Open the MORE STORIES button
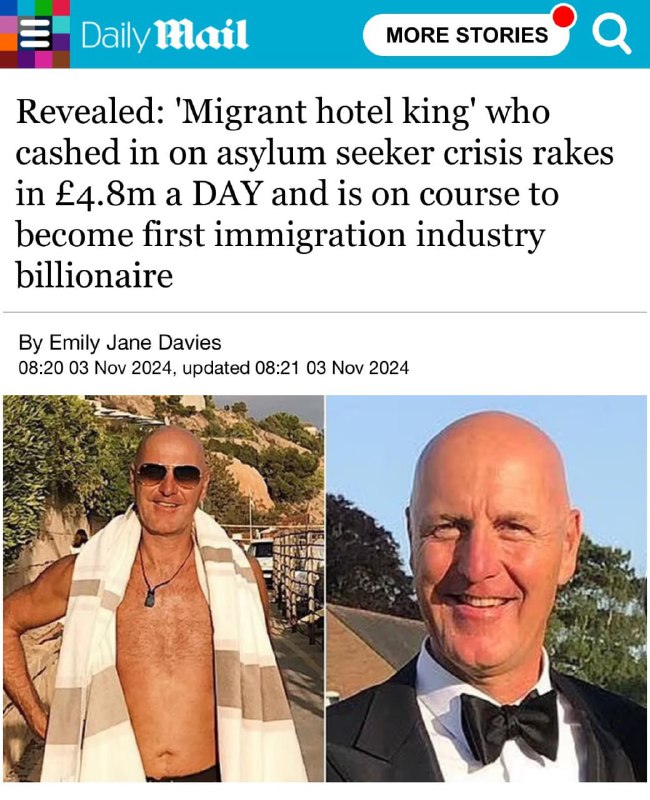The image size is (650, 800). click(466, 35)
